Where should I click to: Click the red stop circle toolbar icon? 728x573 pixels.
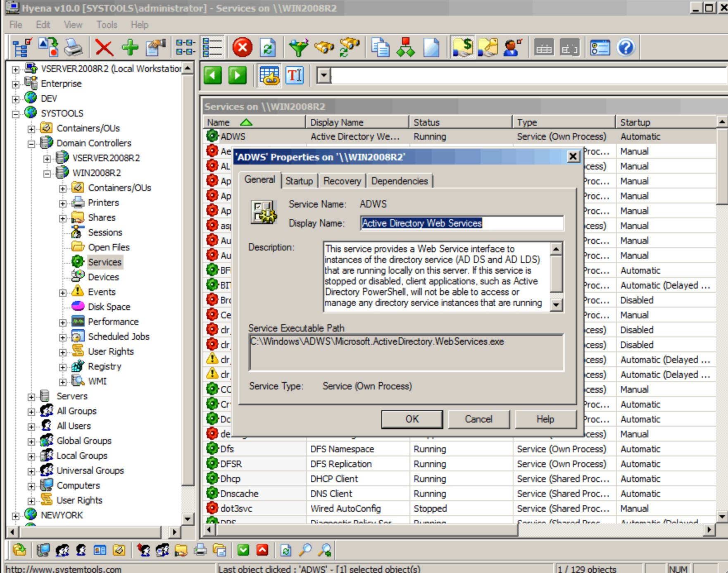tap(243, 48)
